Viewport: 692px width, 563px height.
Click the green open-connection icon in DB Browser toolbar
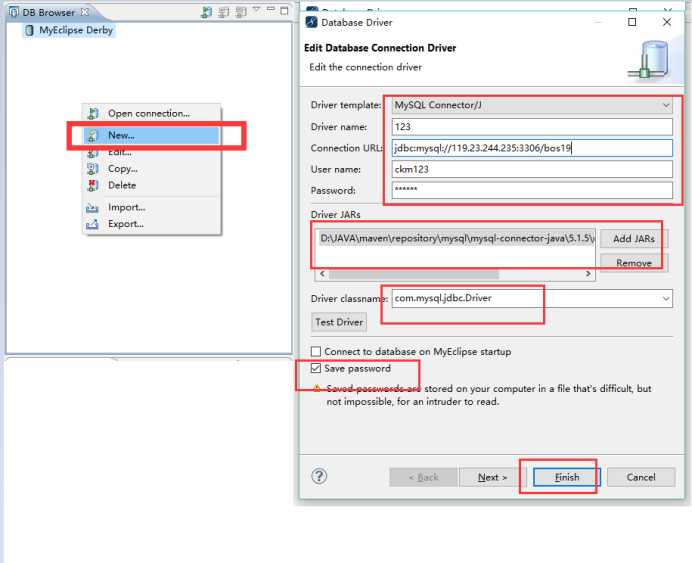click(206, 12)
